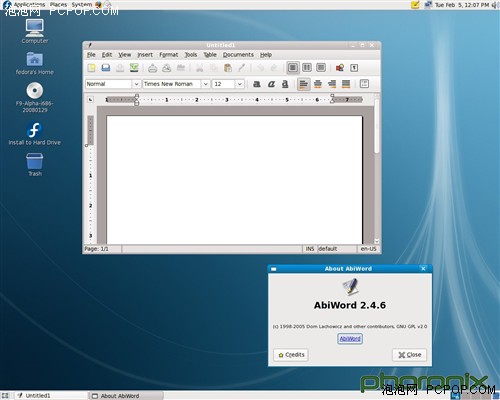Screen dimensions: 500x400
Task: Open Print Preview from the toolbar
Action: (x=166, y=68)
